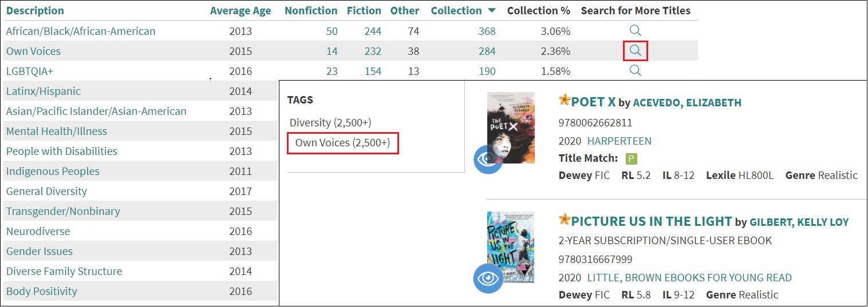This screenshot has width=868, height=307.
Task: Sort table by Average Age header
Action: [x=240, y=11]
